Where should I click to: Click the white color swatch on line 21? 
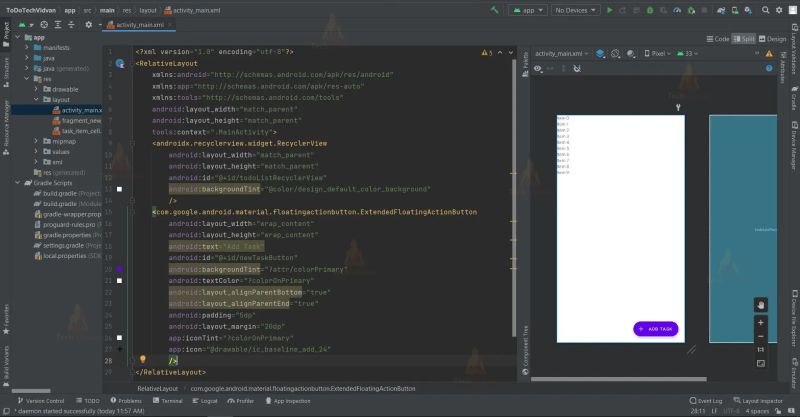coord(119,281)
